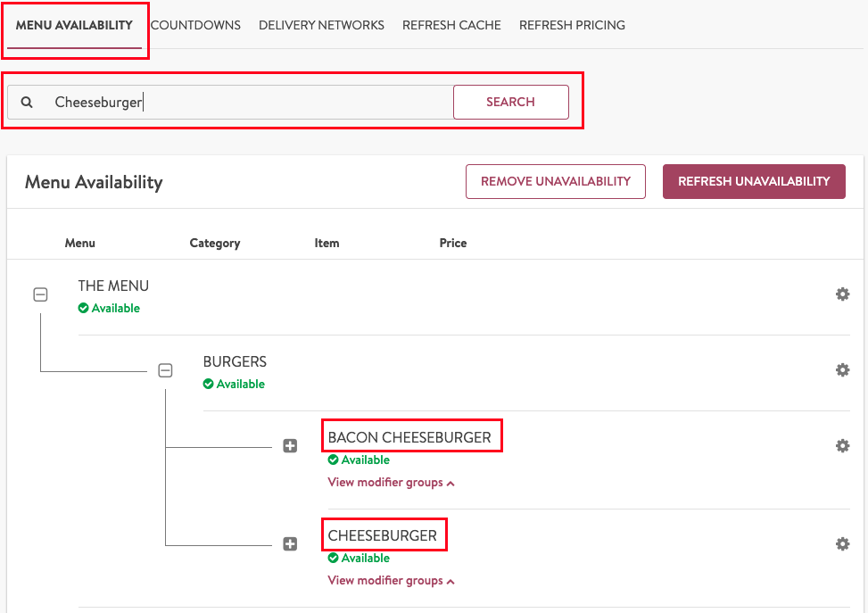Collapse THE MENU tree node
This screenshot has width=868, height=613.
(40, 294)
